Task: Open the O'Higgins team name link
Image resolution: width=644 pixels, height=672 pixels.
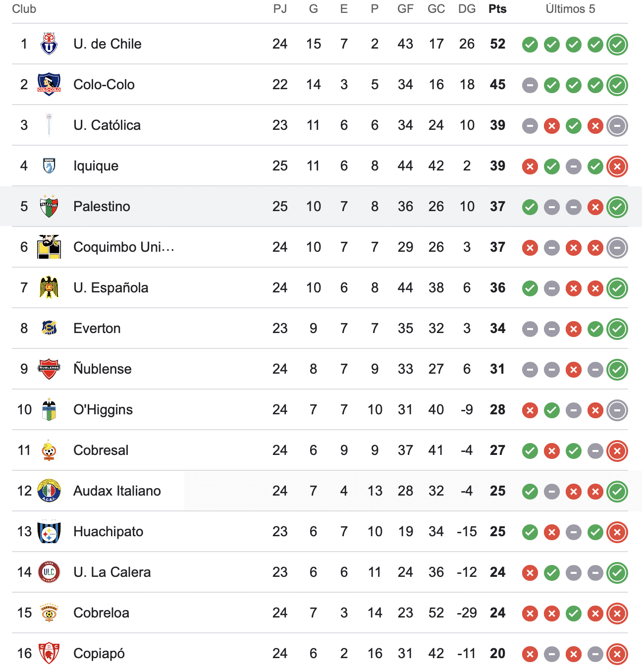Action: click(103, 410)
